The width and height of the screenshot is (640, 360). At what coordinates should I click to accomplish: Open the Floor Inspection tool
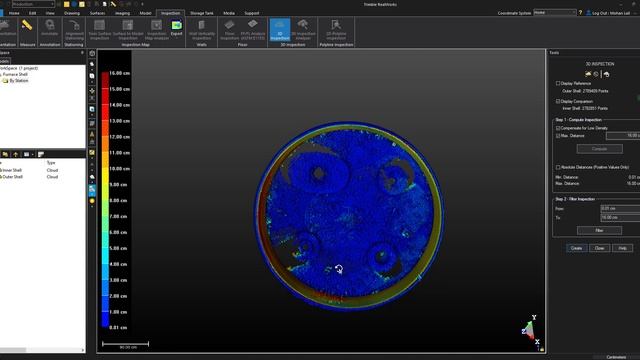point(229,29)
